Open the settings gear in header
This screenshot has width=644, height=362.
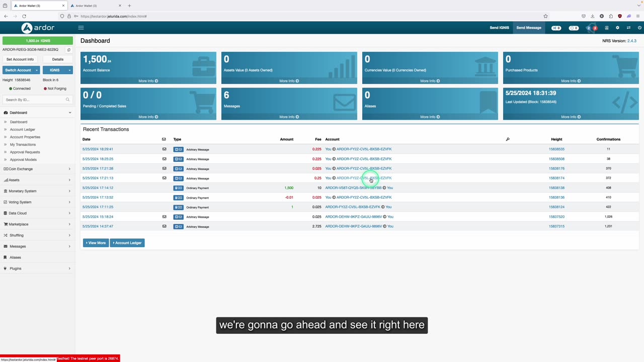coord(617,28)
